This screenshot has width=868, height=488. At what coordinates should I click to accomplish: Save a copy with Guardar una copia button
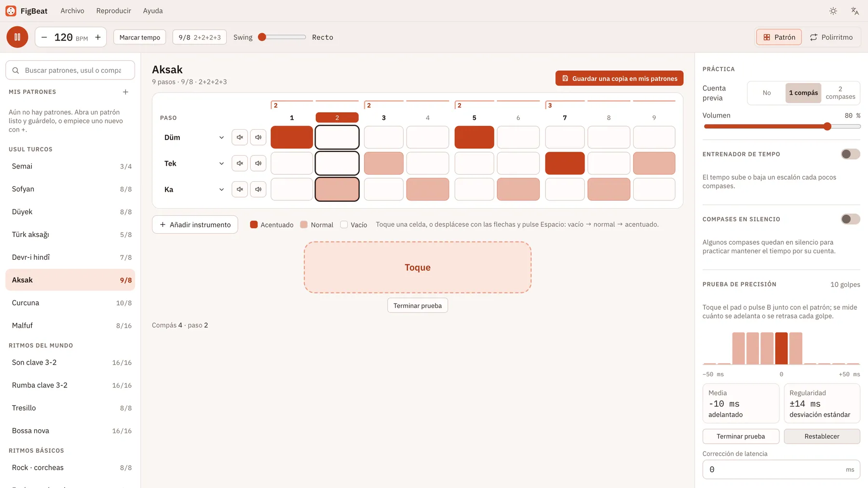619,79
